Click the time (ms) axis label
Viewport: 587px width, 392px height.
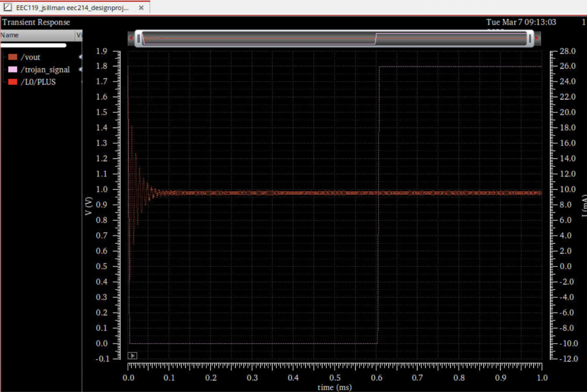pyautogui.click(x=335, y=388)
